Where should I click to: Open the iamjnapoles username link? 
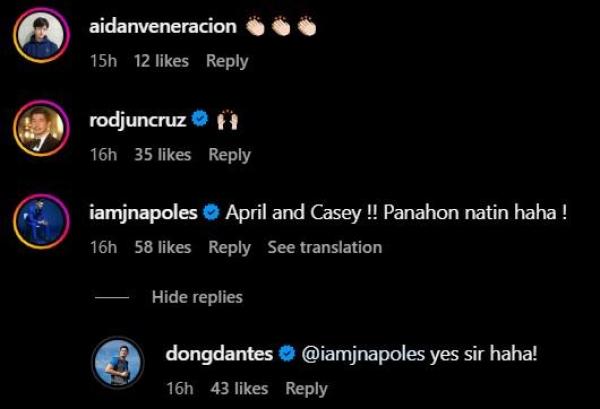coord(144,212)
